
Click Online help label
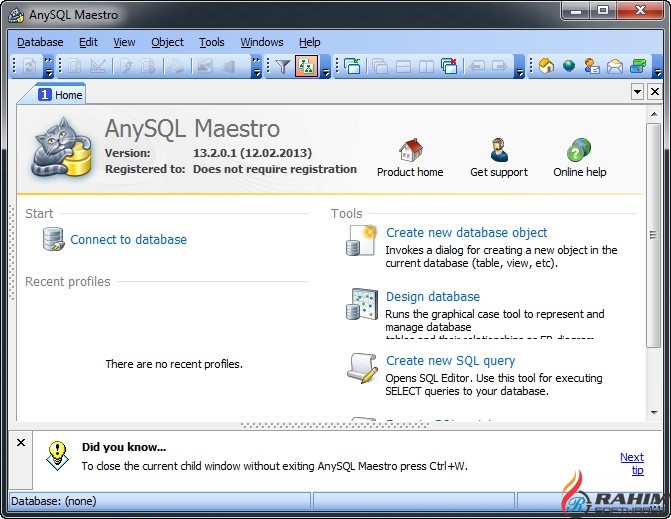pyautogui.click(x=579, y=172)
